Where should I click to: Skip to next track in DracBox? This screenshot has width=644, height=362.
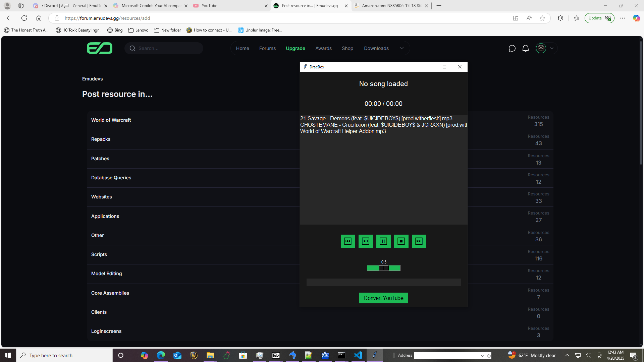point(419,241)
